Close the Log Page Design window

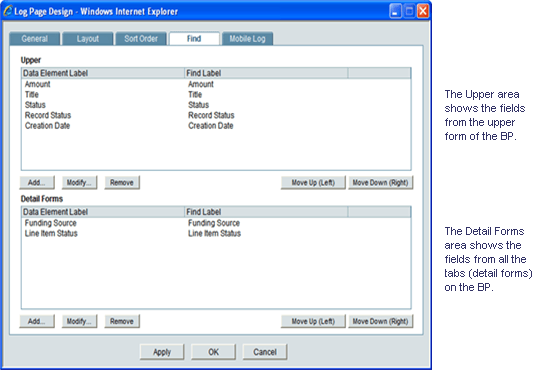(x=423, y=11)
